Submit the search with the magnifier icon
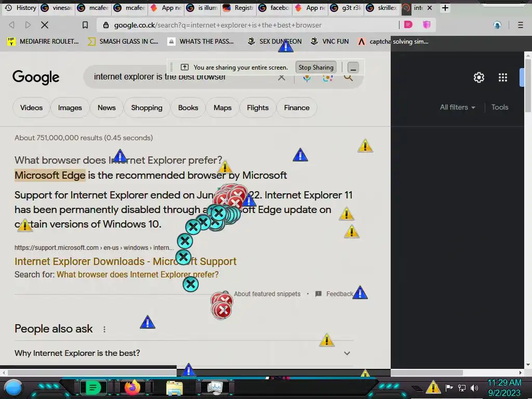532x399 pixels. [x=348, y=77]
